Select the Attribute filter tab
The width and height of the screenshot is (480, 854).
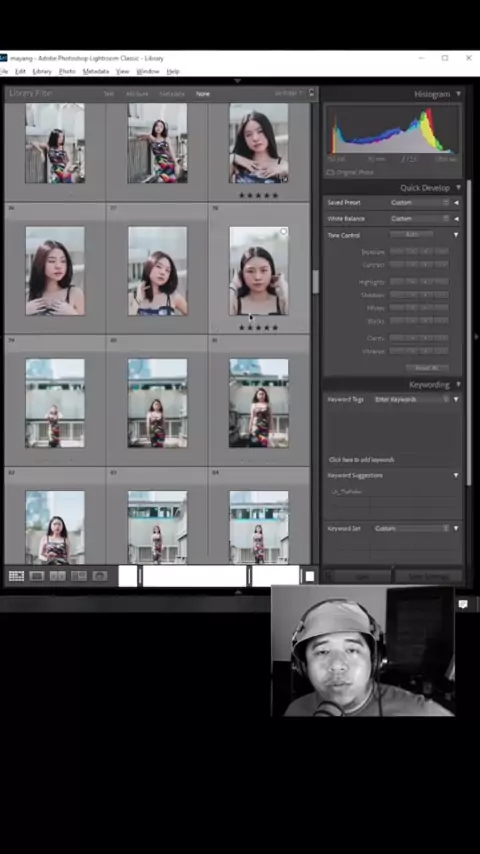[137, 94]
